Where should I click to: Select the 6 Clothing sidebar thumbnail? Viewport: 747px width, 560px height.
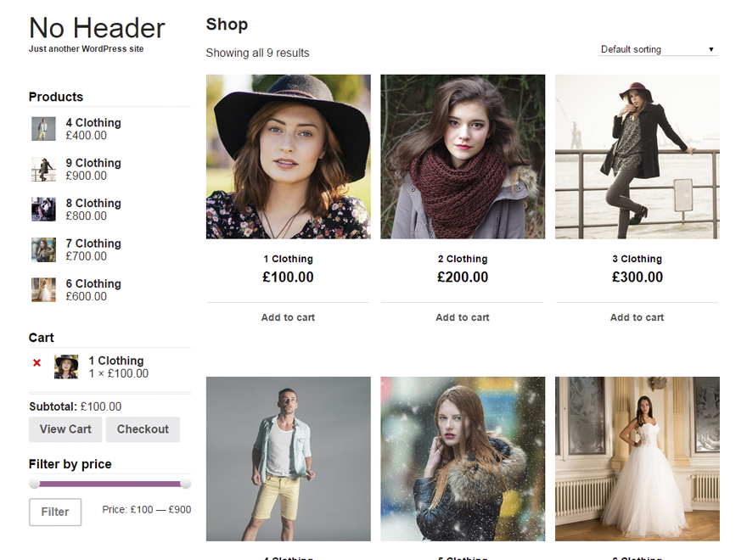pos(43,290)
